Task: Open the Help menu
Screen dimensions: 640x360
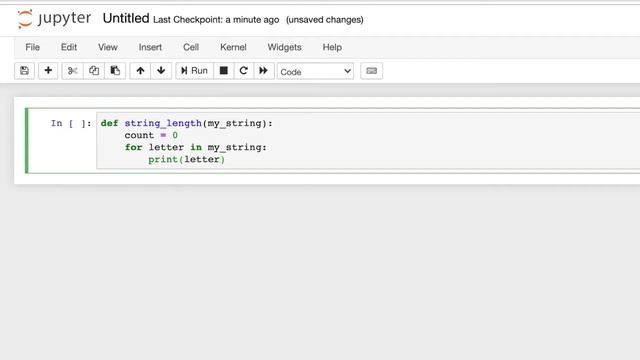Action: [332, 47]
